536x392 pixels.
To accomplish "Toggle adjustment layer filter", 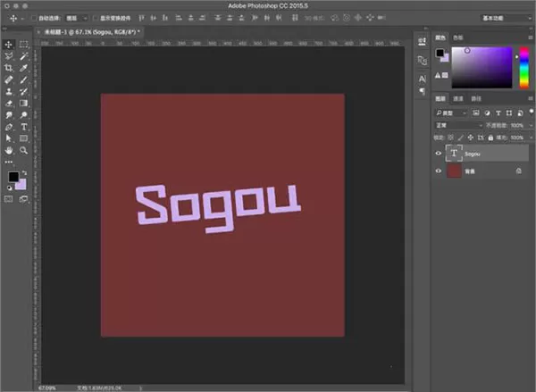I will (x=487, y=113).
